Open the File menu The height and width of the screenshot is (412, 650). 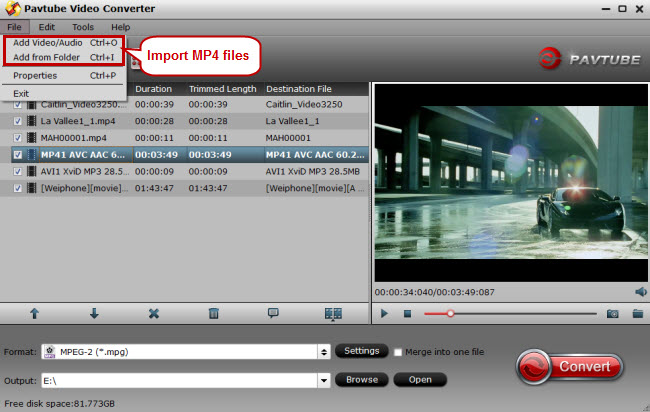click(x=14, y=27)
